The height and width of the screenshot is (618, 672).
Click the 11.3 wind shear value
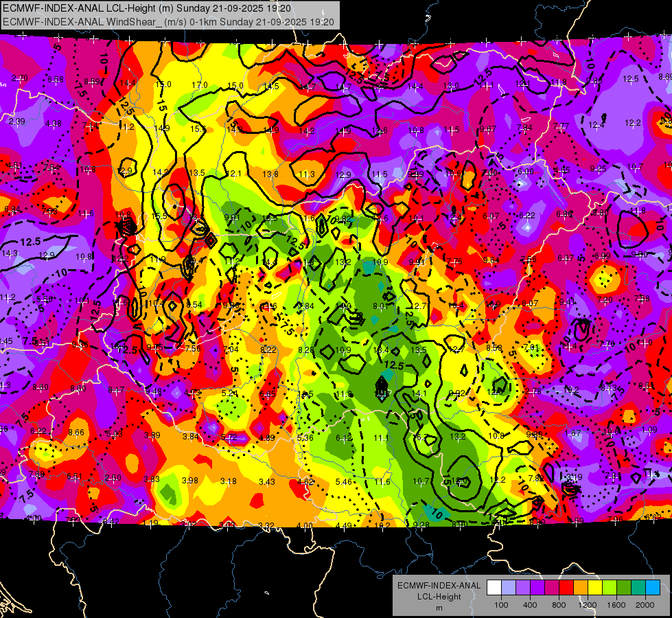coord(307,174)
